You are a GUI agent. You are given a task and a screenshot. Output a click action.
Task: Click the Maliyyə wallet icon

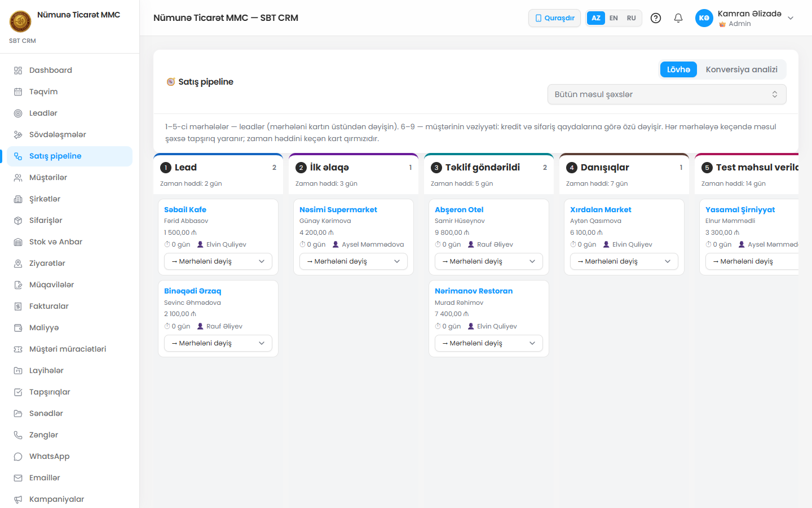pyautogui.click(x=18, y=328)
